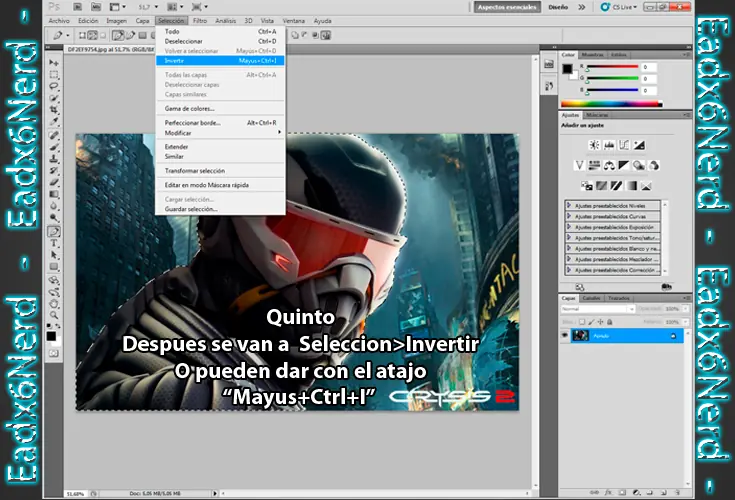Select the Eraser tool
This screenshot has width=735, height=500.
point(54,182)
